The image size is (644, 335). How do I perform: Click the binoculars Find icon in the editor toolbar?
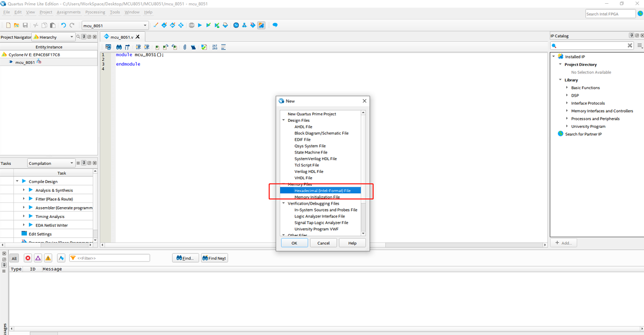(119, 47)
